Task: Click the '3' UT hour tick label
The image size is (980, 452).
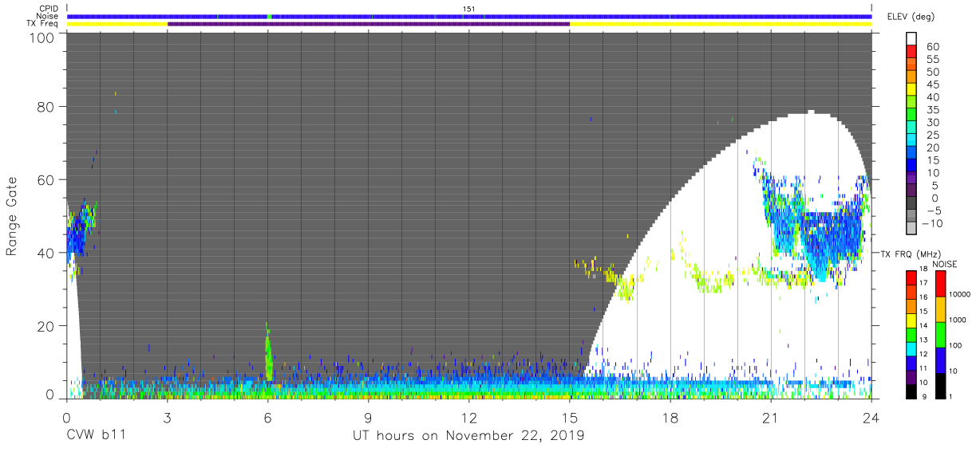Action: click(x=167, y=418)
